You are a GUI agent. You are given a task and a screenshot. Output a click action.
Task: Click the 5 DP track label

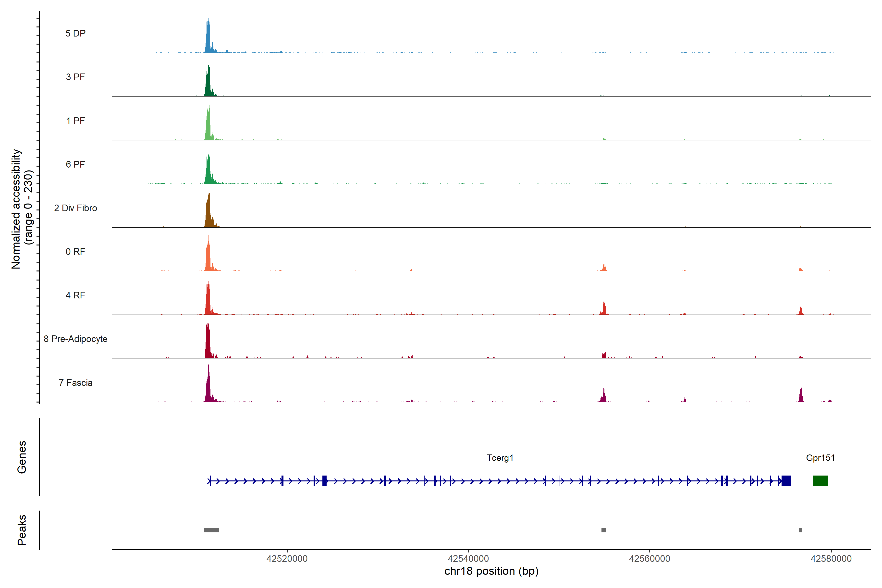75,33
